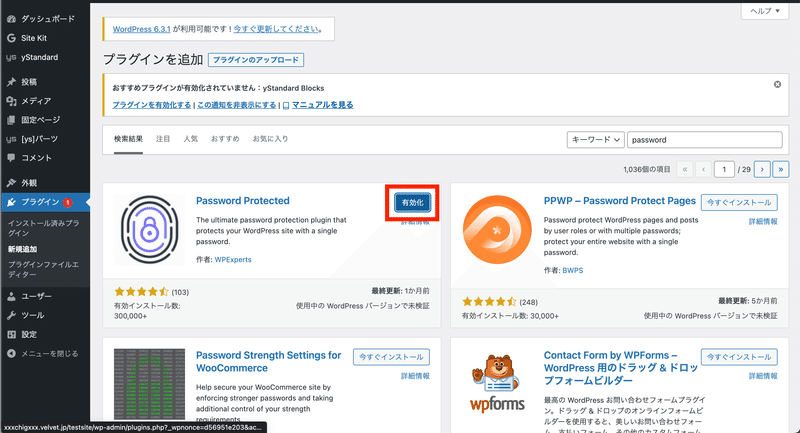The image size is (800, 433).
Task: Click Password Protected star rating
Action: pyautogui.click(x=141, y=292)
